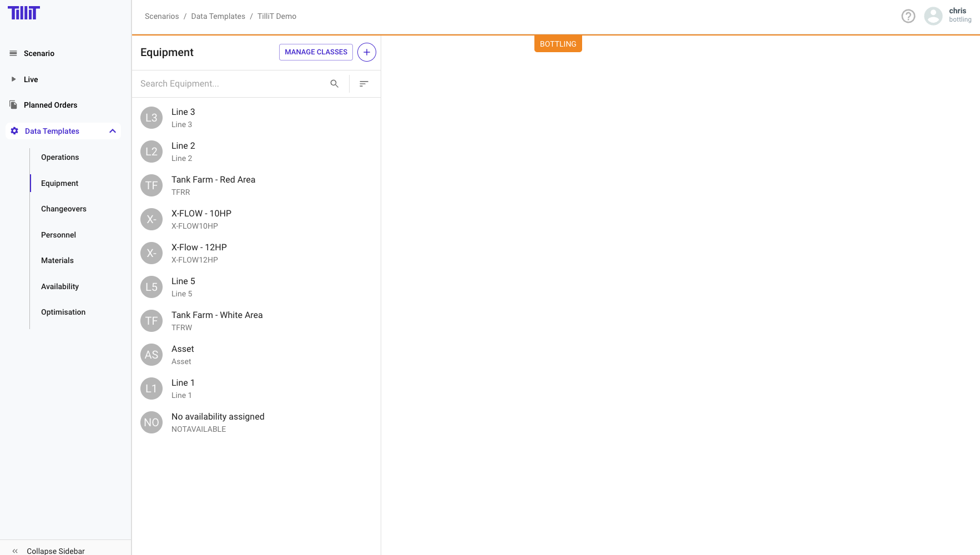Focus the Search Equipment field
Screen dimensions: 980x555
tap(230, 84)
